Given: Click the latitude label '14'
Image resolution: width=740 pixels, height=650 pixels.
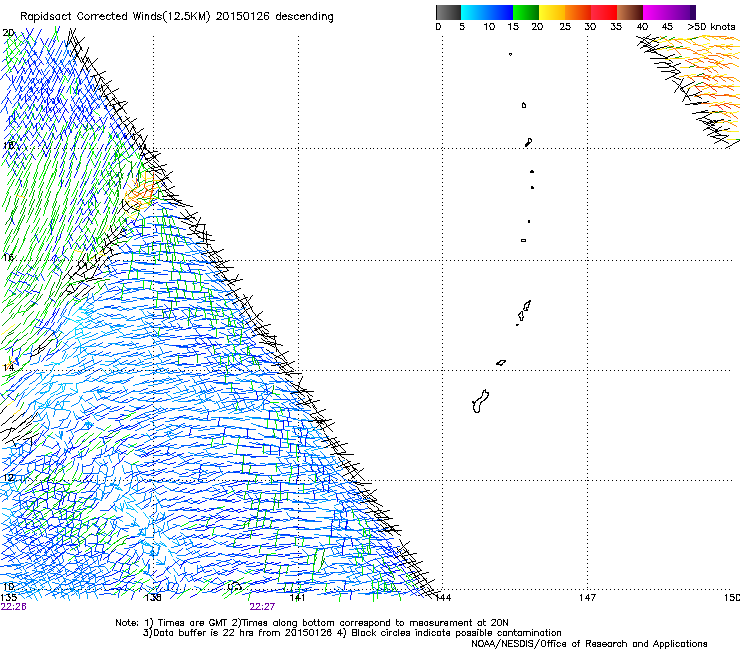Looking at the screenshot, I should 8,367.
